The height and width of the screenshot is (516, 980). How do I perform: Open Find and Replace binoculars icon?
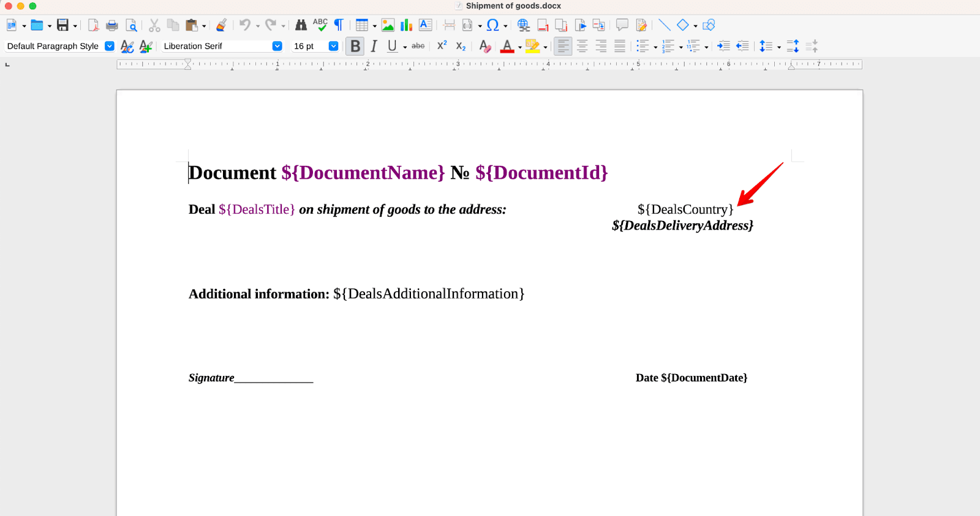[x=301, y=25]
